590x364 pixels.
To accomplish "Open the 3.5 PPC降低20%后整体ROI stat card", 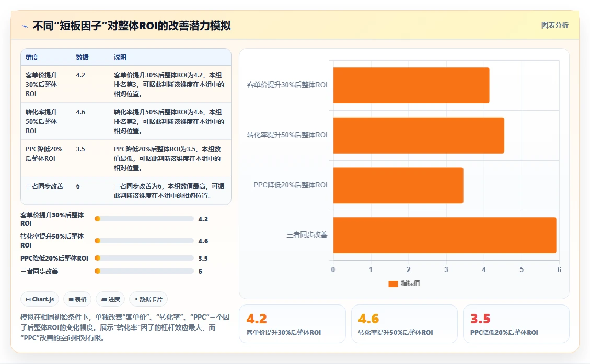I will click(516, 324).
